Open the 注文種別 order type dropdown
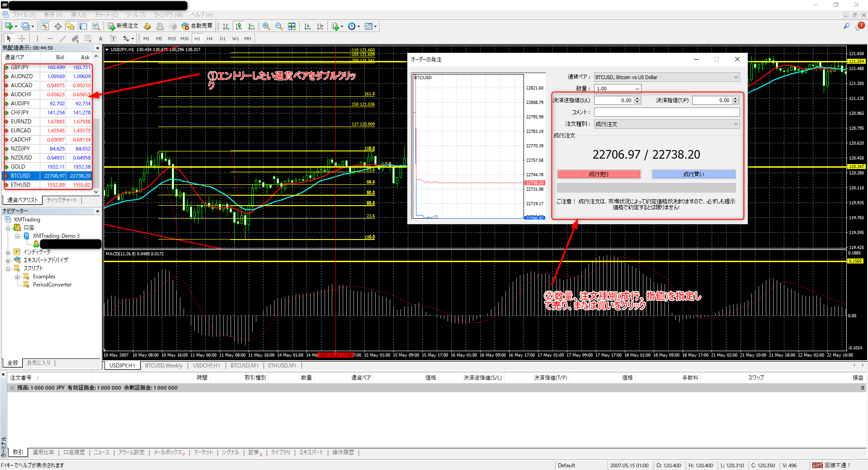868x470 pixels. pyautogui.click(x=736, y=124)
